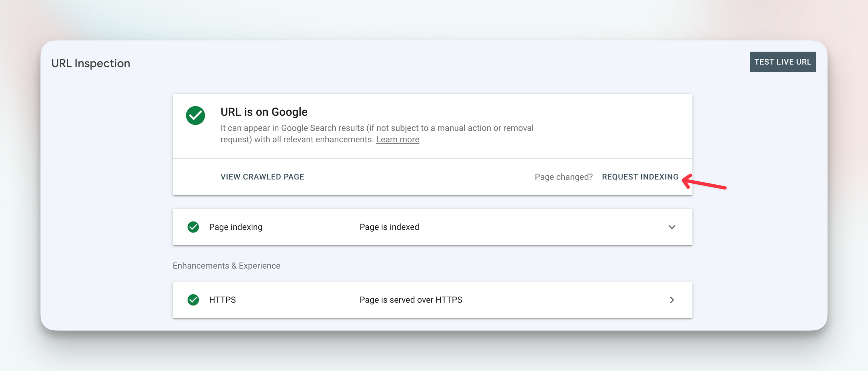Click the TEST LIVE URL button
Viewport: 868px width, 371px height.
[782, 62]
